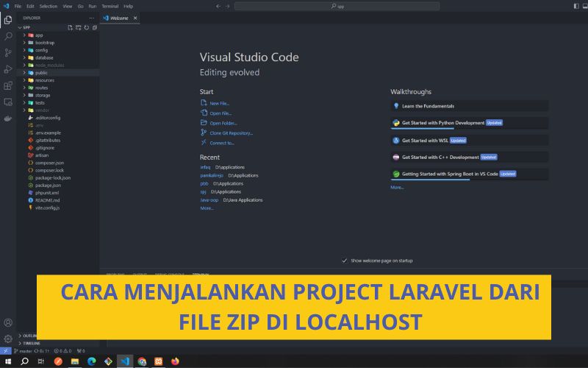Screen dimensions: 588x368
Task: Open the Manage gear icon
Action: [8, 339]
